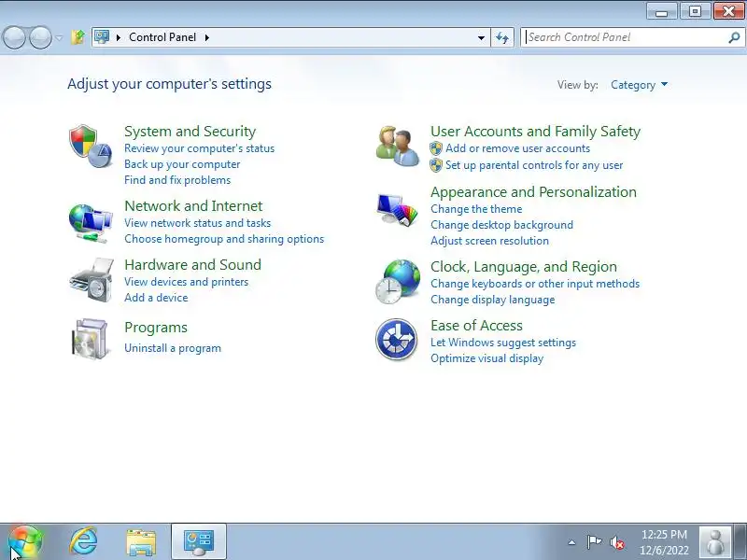Click the Control Panel icon in address bar
The image size is (747, 560).
(x=102, y=36)
